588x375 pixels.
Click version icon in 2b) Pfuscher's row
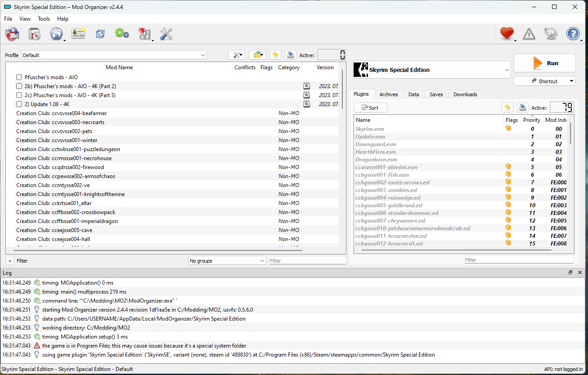(306, 86)
